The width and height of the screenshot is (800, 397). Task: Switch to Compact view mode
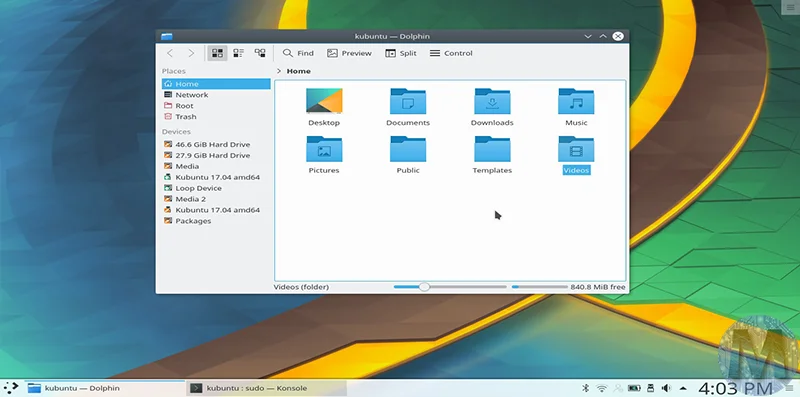pyautogui.click(x=238, y=53)
